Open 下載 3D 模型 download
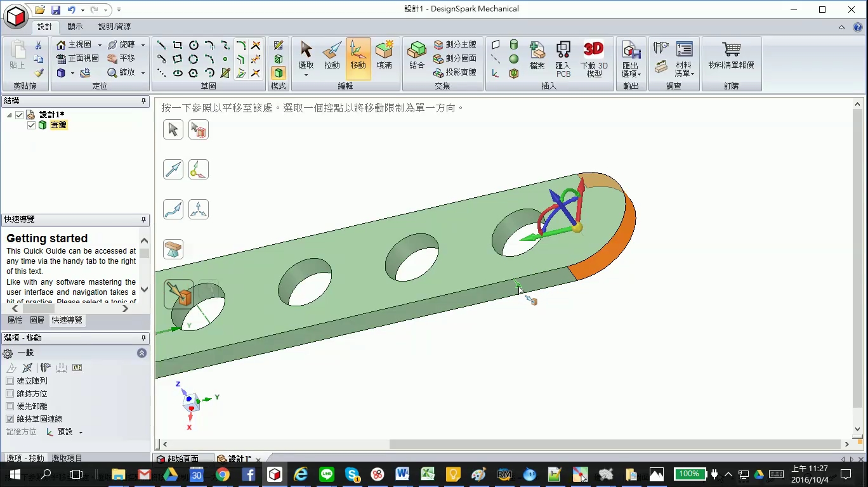This screenshot has height=487, width=868. point(594,58)
